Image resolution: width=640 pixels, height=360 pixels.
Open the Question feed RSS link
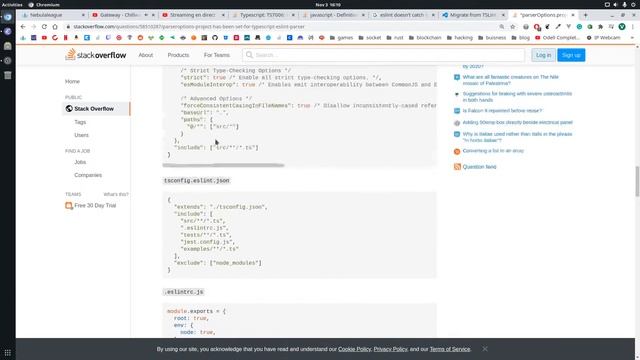[x=479, y=167]
